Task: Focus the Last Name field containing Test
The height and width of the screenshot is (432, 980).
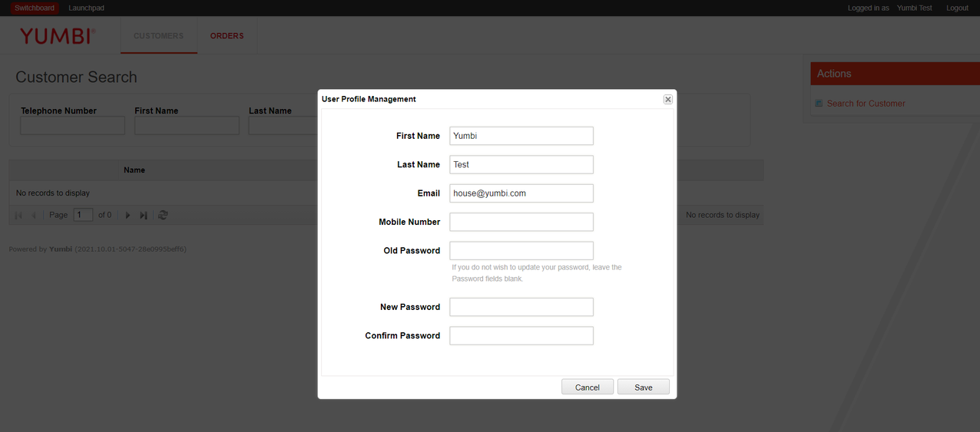Action: pos(521,164)
